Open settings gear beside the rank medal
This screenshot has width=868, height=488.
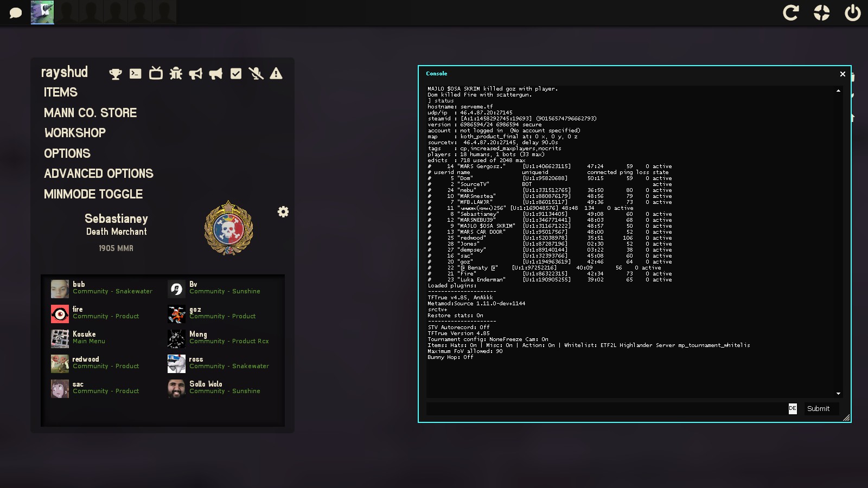(283, 212)
